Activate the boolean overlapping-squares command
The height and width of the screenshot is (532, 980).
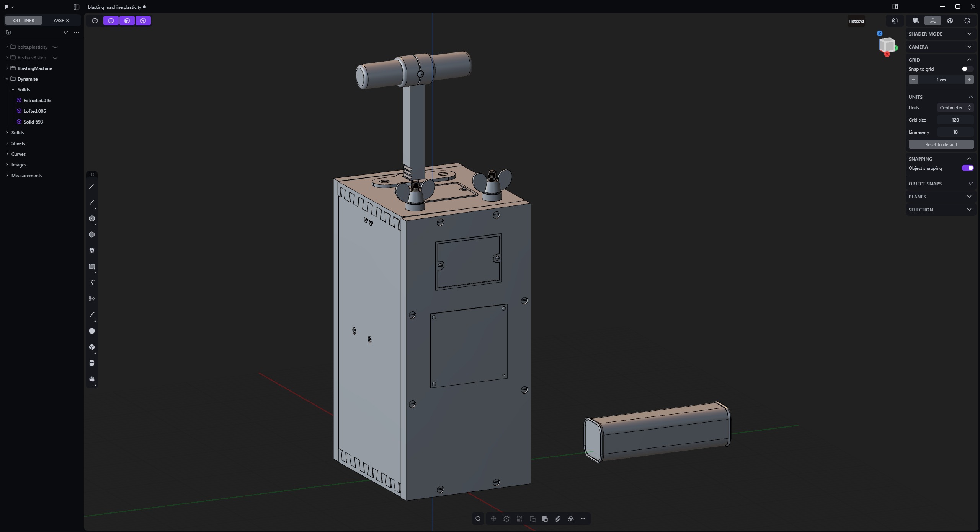point(545,519)
